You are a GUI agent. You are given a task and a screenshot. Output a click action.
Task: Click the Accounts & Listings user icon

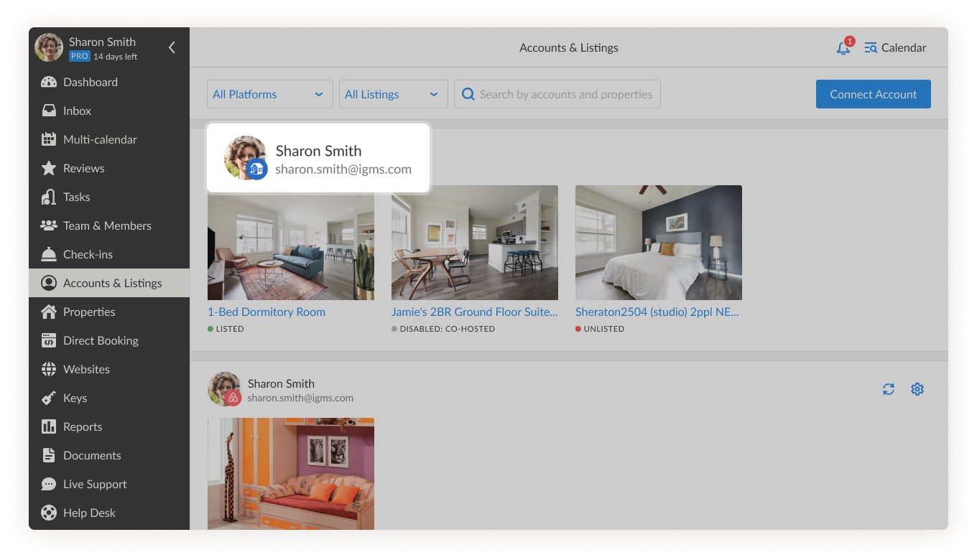click(x=49, y=283)
